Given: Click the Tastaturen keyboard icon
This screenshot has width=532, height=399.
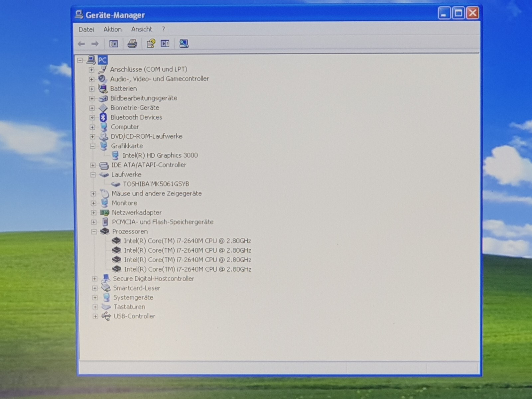Looking at the screenshot, I should click(x=106, y=307).
